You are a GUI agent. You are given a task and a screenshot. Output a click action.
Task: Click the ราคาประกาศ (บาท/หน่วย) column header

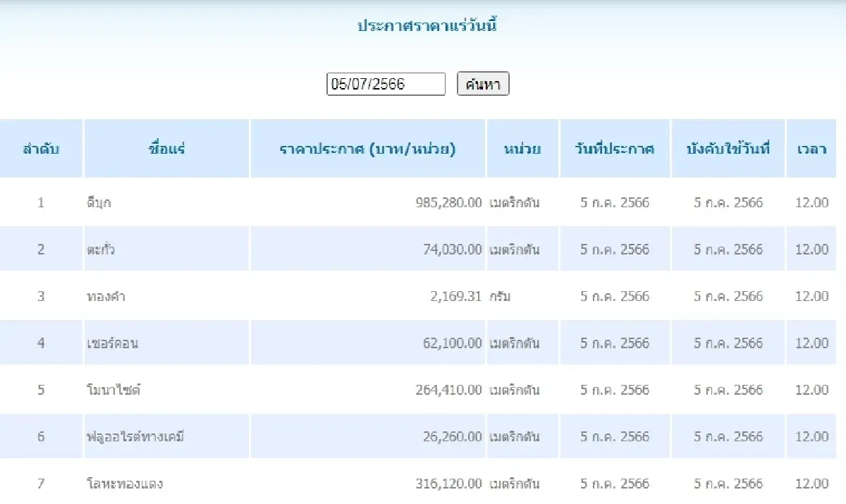click(368, 149)
